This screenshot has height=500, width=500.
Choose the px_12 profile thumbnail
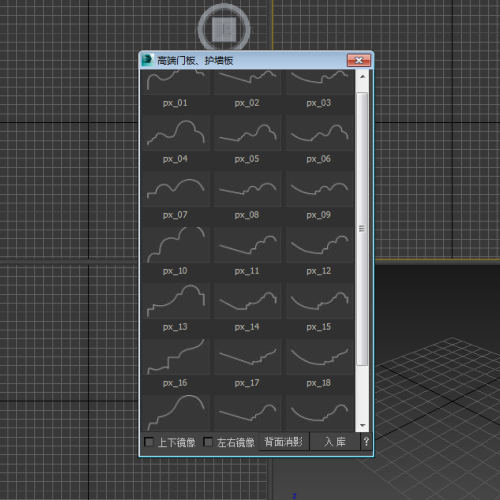(320, 245)
